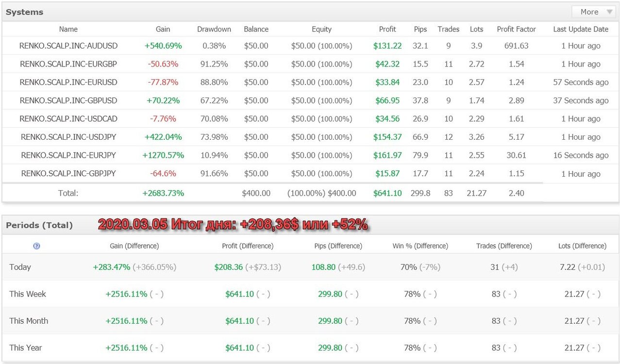This screenshot has height=364, width=620.
Task: Open RENKO.SCALP.INC-USDJPY system
Action: pyautogui.click(x=68, y=137)
